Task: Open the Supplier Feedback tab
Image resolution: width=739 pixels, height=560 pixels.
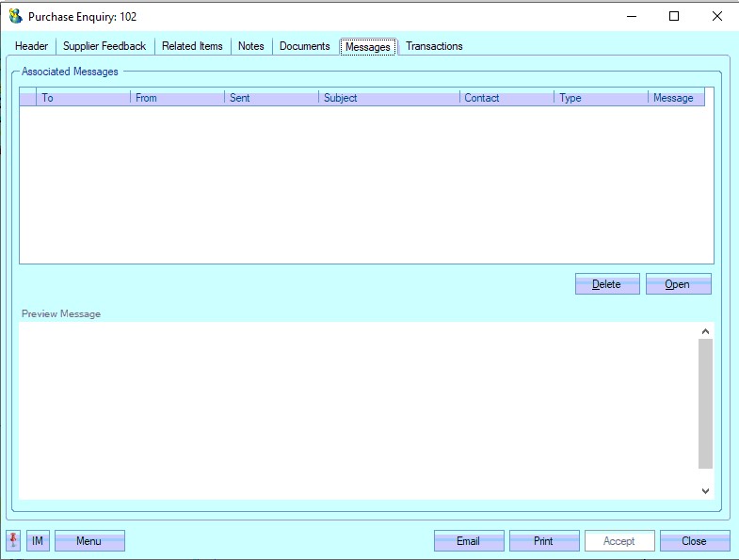Action: pyautogui.click(x=104, y=46)
